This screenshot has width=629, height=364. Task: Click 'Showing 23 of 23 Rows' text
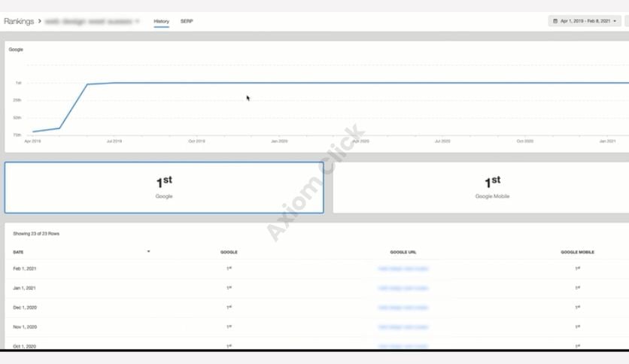pos(36,233)
